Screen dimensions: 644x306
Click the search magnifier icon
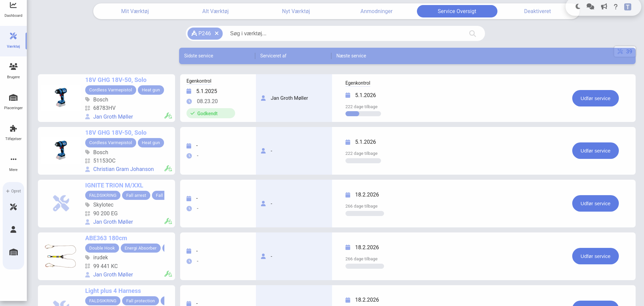472,34
